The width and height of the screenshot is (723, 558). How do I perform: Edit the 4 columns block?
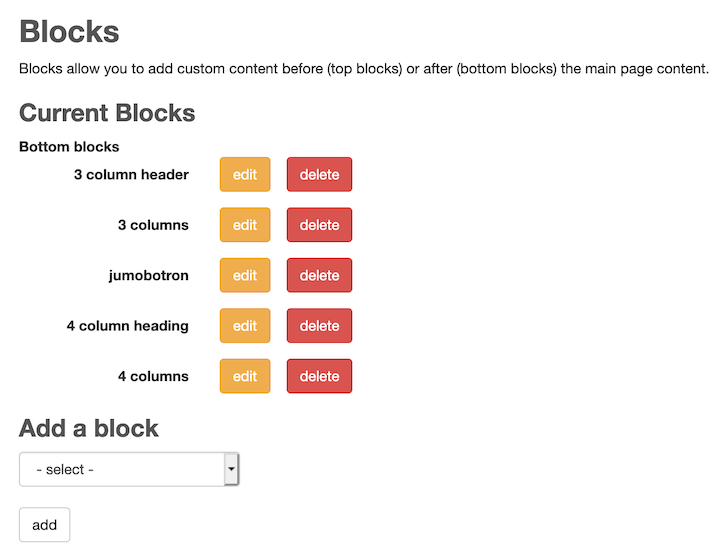click(x=245, y=376)
